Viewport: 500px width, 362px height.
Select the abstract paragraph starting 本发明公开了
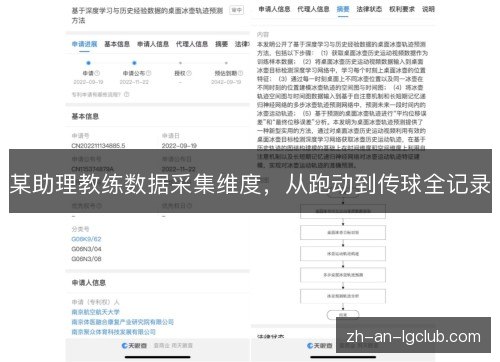[342, 104]
